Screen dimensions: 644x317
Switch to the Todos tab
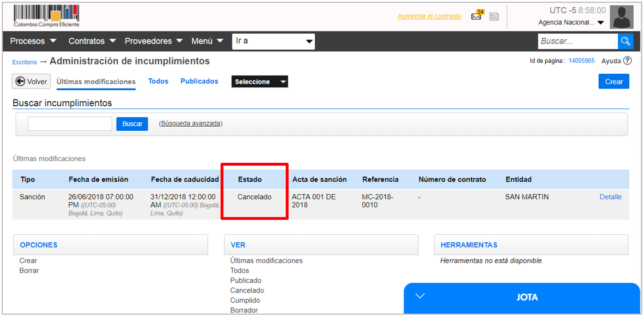(158, 81)
